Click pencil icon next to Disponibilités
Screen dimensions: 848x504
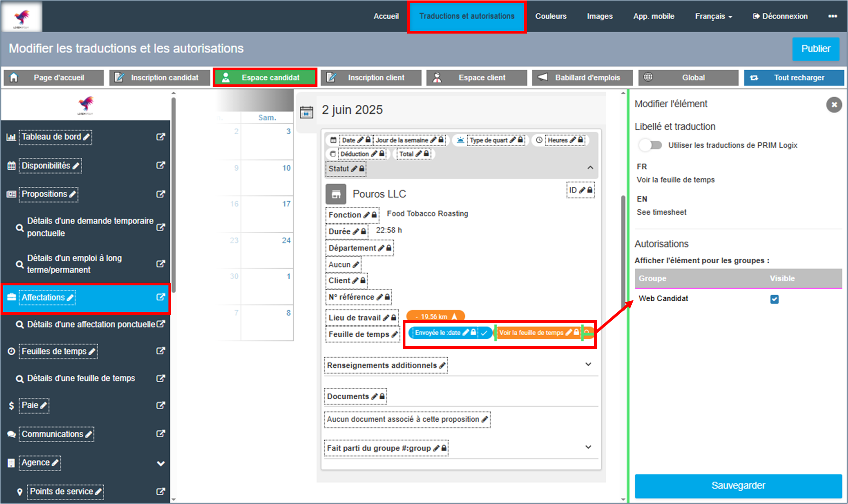click(76, 166)
